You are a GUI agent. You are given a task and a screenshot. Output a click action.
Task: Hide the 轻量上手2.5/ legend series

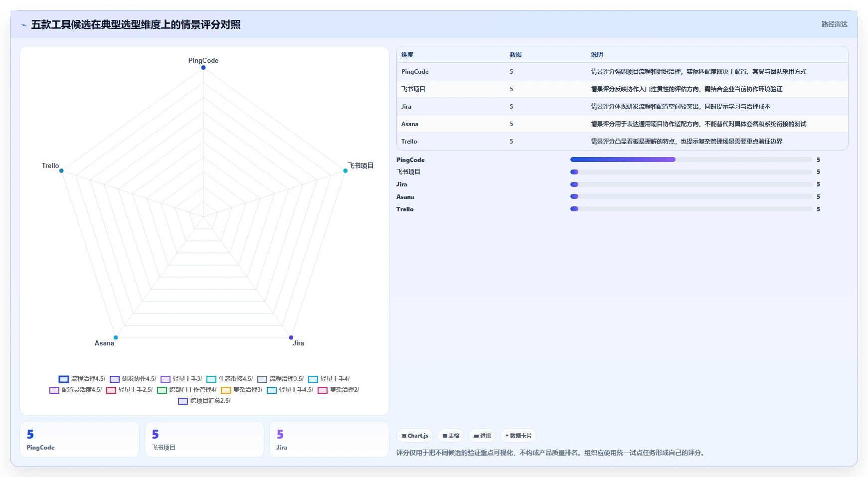(x=130, y=390)
